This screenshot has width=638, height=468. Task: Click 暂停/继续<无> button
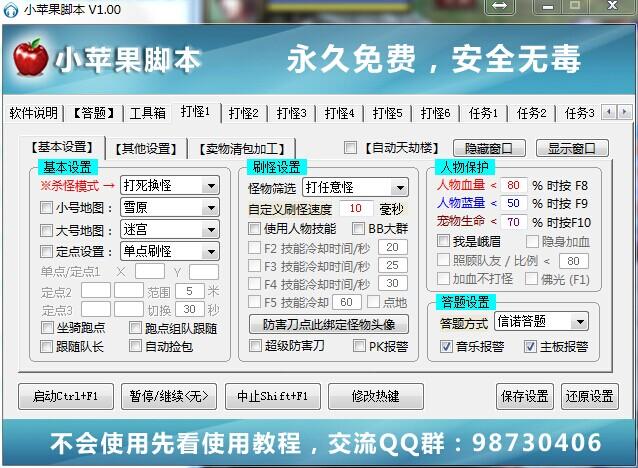[x=169, y=396]
